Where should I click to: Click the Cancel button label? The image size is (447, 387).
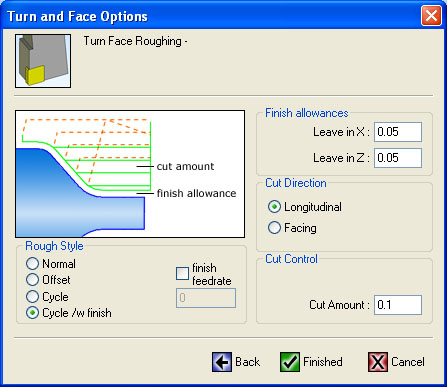tap(408, 362)
